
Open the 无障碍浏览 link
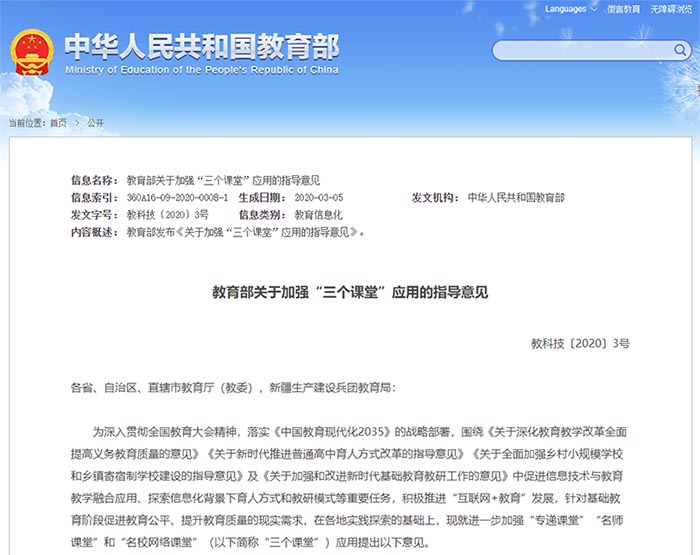click(x=671, y=9)
